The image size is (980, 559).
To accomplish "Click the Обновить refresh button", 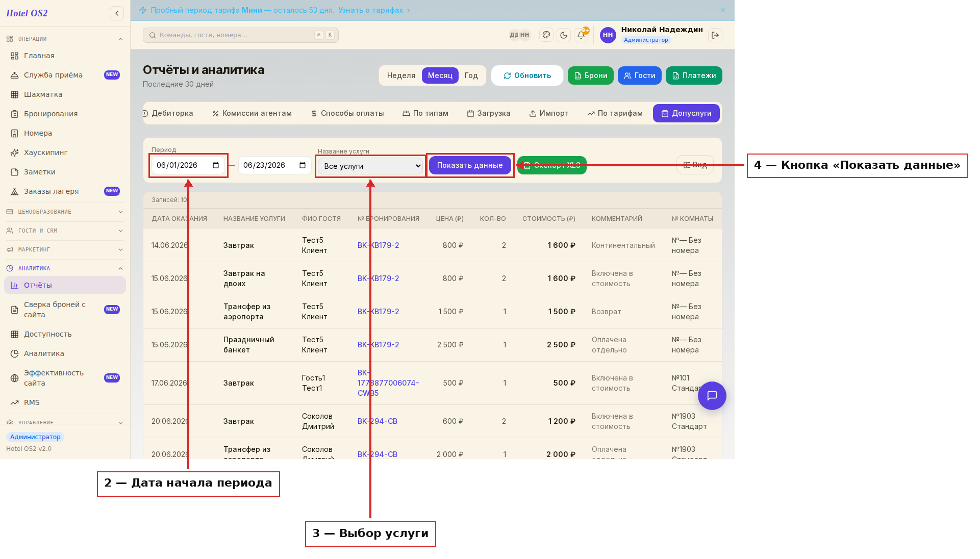I will (x=527, y=75).
